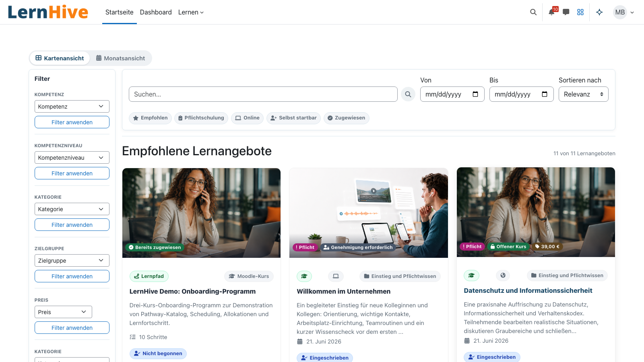This screenshot has width=644, height=362.
Task: Click the Onboarding-Programm card image
Action: (201, 213)
